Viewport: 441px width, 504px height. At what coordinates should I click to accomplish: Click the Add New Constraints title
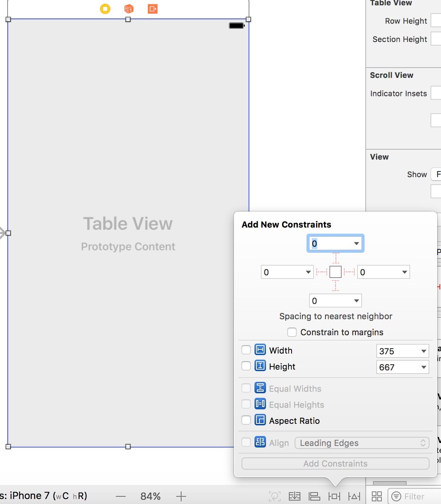[286, 225]
